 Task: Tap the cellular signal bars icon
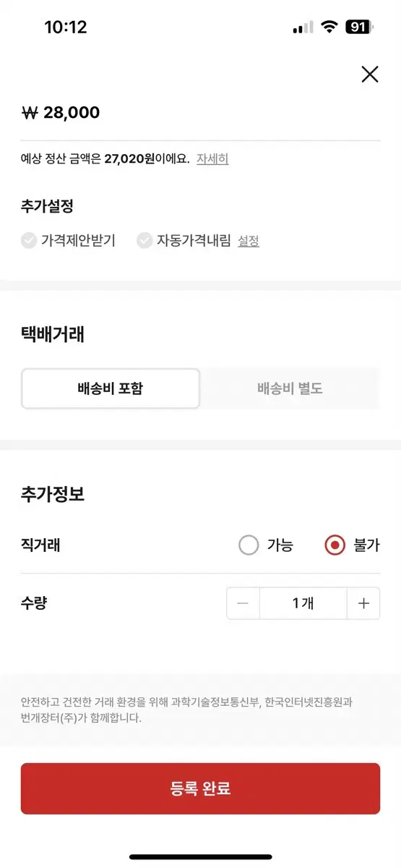(303, 27)
